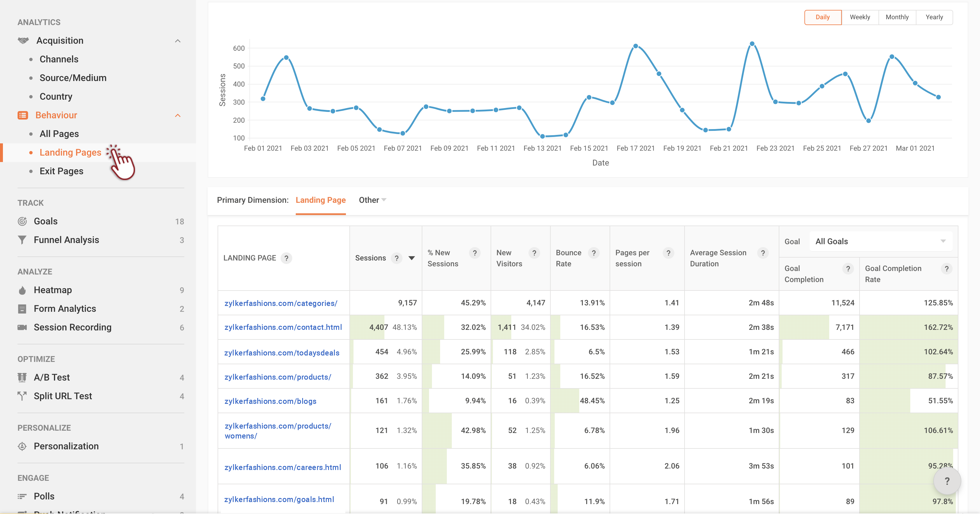The height and width of the screenshot is (514, 980).
Task: Sort by Sessions using the arrow
Action: pos(411,258)
